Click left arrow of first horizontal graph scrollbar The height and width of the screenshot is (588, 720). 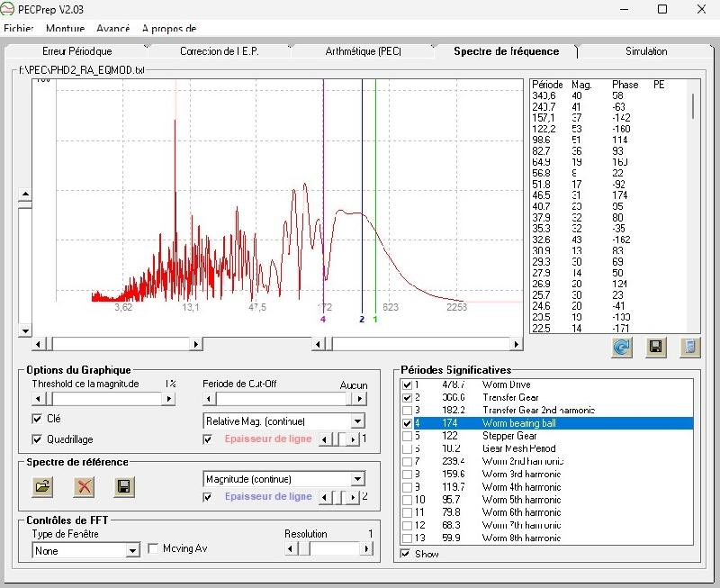click(38, 344)
